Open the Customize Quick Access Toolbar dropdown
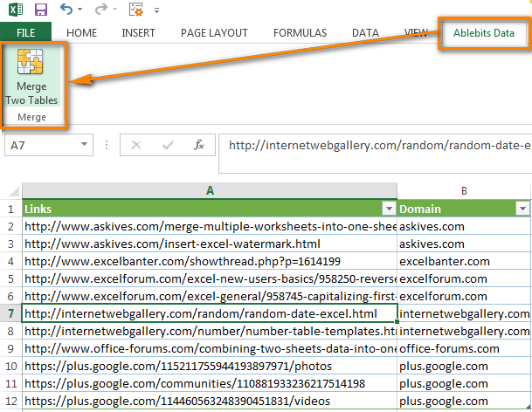Viewport: 532px width, 412px height. tap(156, 10)
